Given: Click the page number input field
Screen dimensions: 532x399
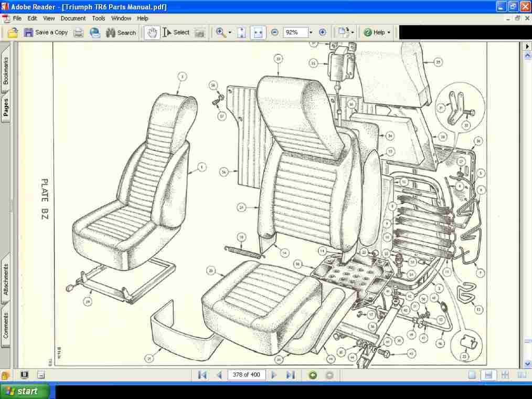Looking at the screenshot, I should click(x=246, y=374).
